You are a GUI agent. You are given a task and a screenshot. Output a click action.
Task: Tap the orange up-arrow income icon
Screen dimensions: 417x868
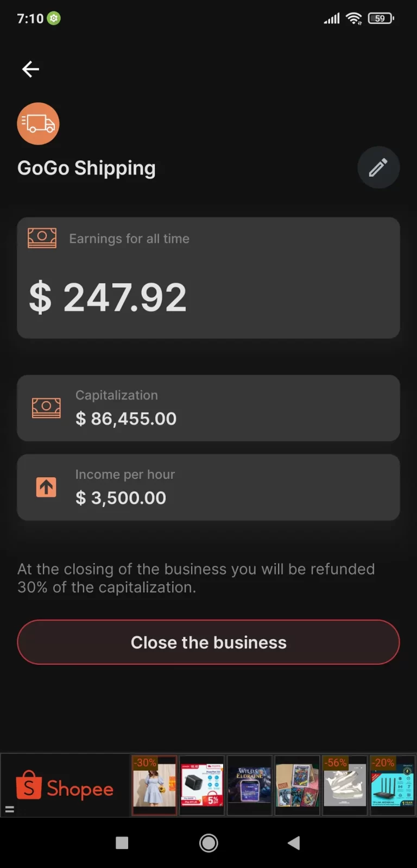(46, 487)
